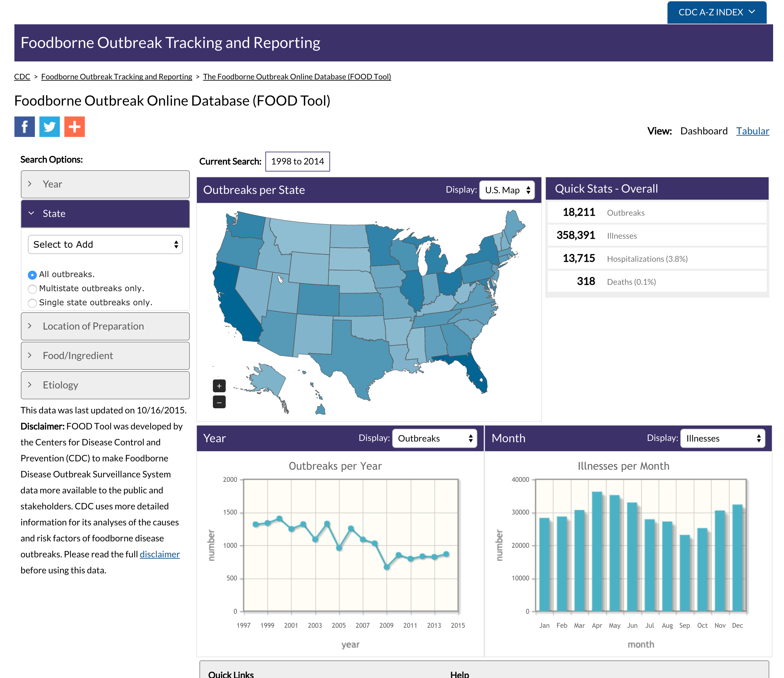Zoom out of map with minus button
Image resolution: width=784 pixels, height=678 pixels.
click(219, 402)
